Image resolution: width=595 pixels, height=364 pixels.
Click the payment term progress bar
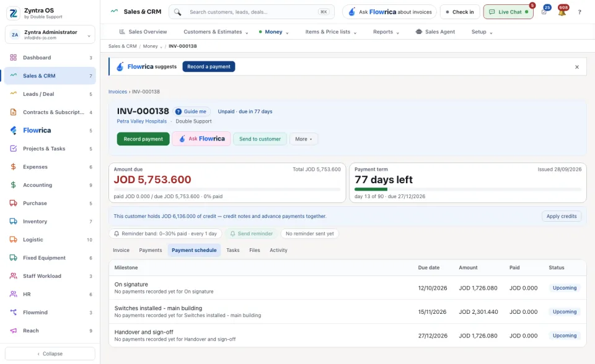[468, 189]
